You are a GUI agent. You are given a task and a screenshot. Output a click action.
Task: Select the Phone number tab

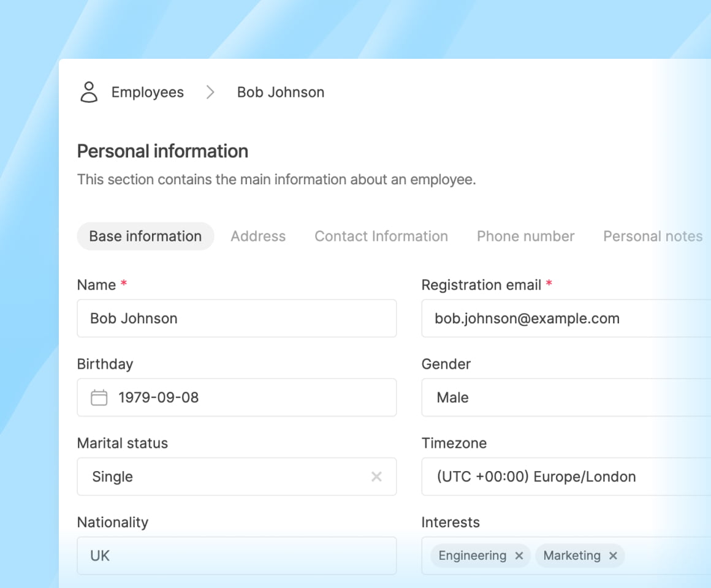click(525, 236)
